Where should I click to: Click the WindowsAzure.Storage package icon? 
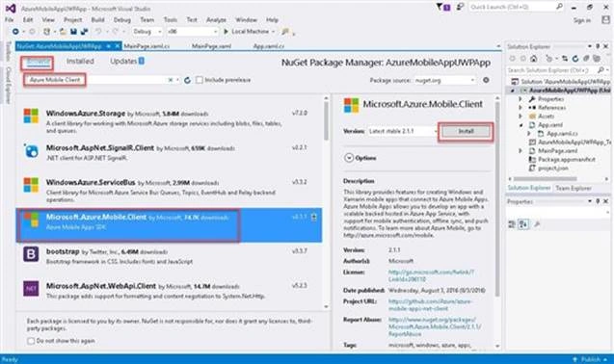pos(31,116)
